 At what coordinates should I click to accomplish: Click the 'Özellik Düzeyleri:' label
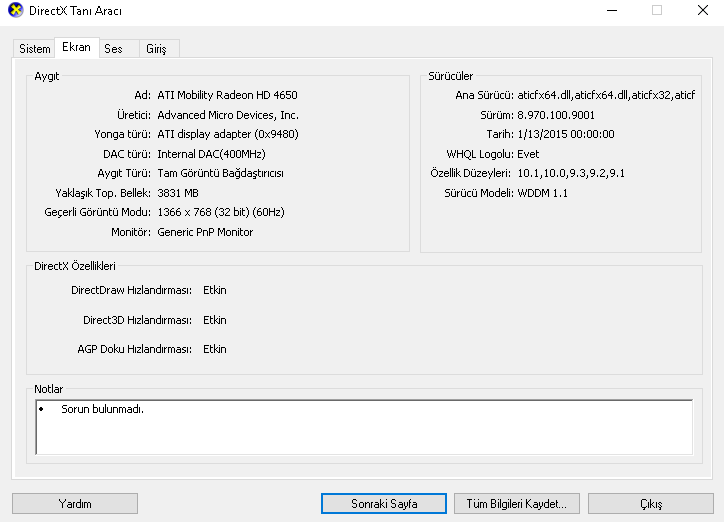click(x=471, y=174)
